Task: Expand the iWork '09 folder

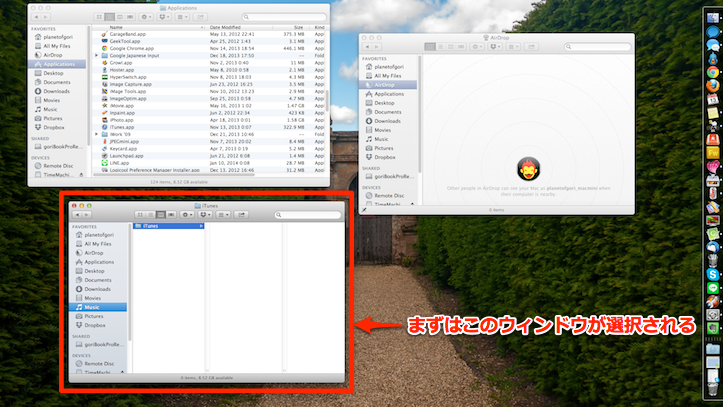Action: pos(97,134)
